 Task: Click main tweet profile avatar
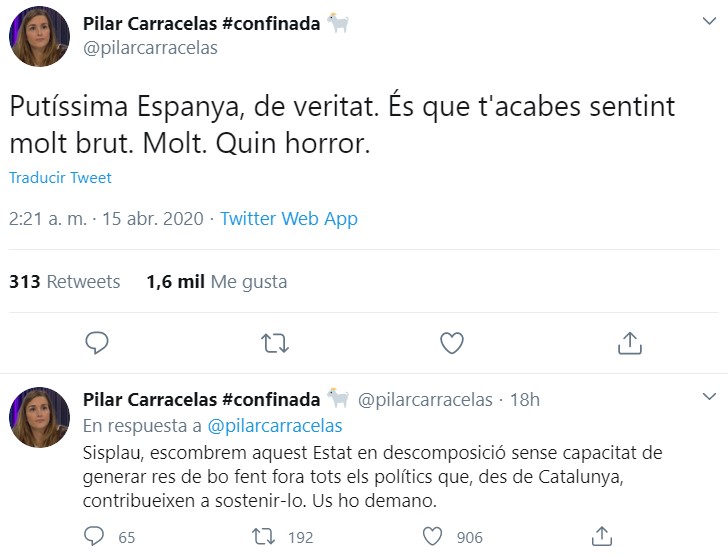[39, 37]
